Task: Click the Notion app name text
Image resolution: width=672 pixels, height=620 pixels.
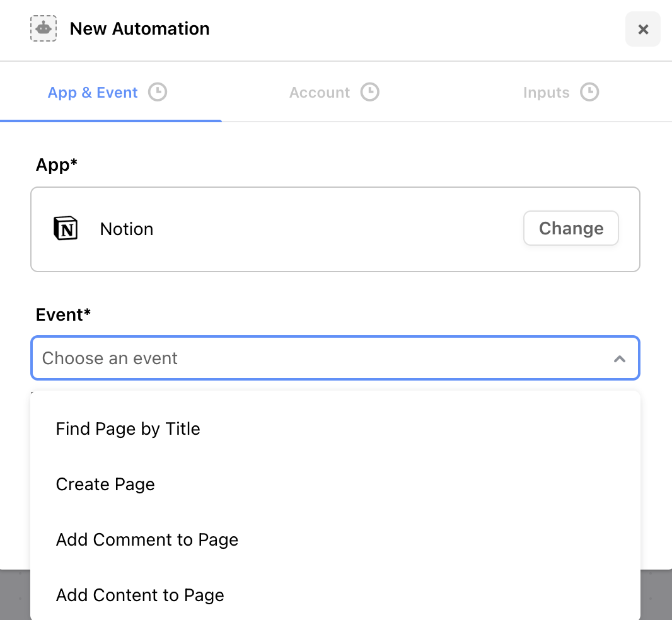Action: [127, 229]
